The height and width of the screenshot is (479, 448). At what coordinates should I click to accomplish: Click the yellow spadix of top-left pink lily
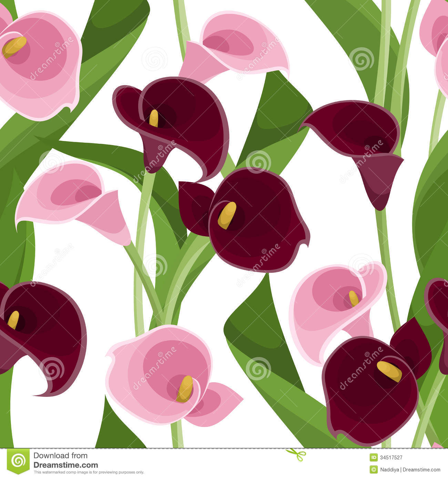[14, 47]
